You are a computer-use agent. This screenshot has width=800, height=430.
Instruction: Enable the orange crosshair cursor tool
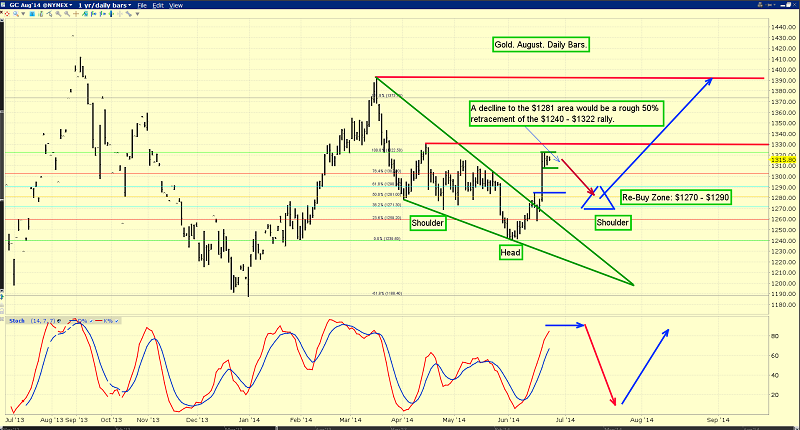(76, 14)
